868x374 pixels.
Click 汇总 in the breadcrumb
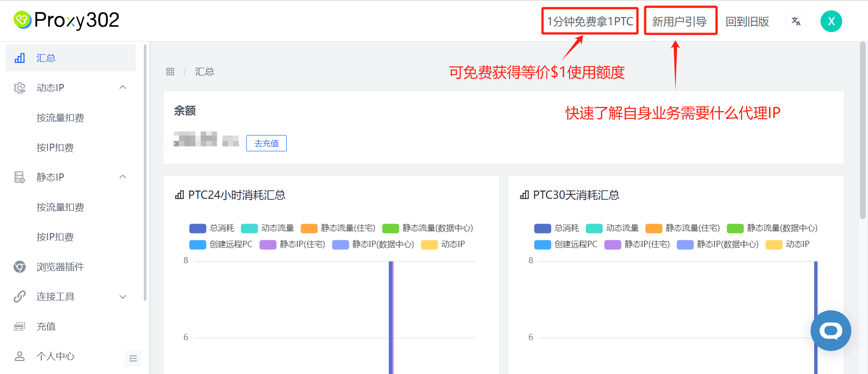[x=204, y=72]
